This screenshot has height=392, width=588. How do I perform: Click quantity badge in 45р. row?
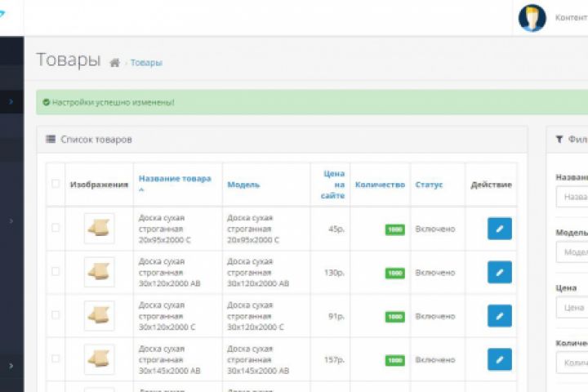pos(395,229)
